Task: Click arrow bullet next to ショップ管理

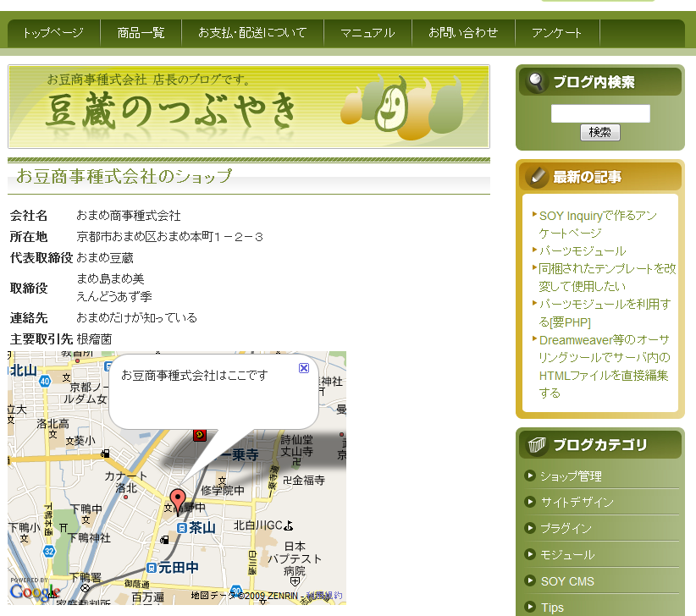Action: (529, 476)
